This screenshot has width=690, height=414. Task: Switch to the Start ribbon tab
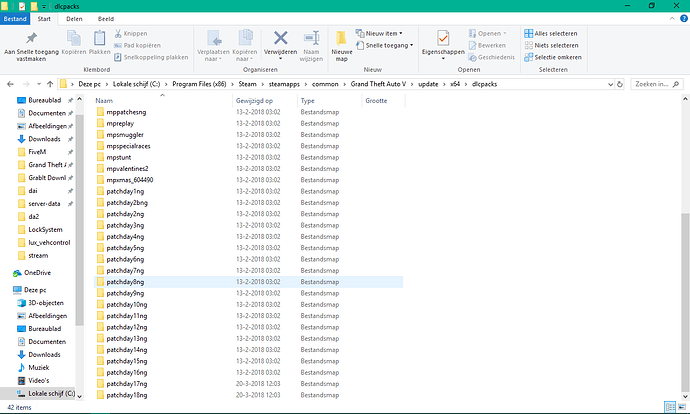44,19
